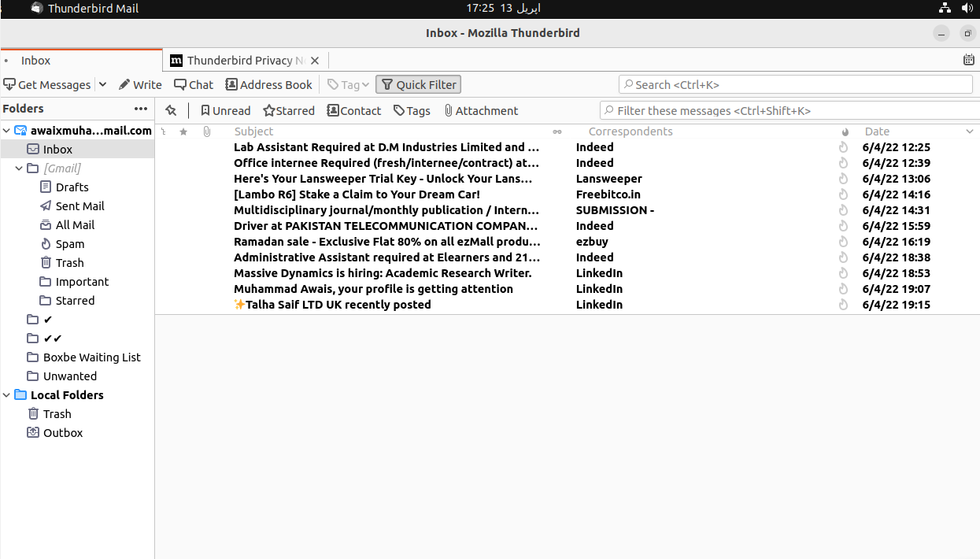Click the read-status column header icon
Viewport: 980px width, 559px height.
pos(557,131)
